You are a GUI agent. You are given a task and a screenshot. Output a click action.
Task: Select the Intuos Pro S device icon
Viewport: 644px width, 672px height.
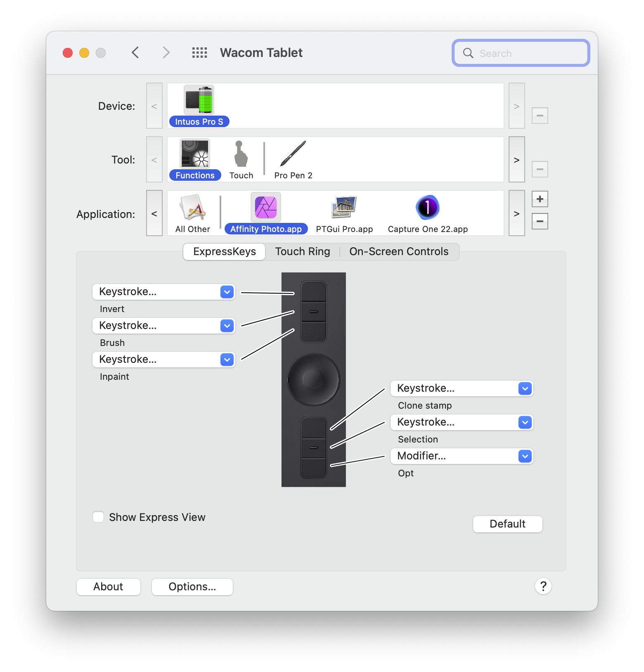tap(199, 100)
